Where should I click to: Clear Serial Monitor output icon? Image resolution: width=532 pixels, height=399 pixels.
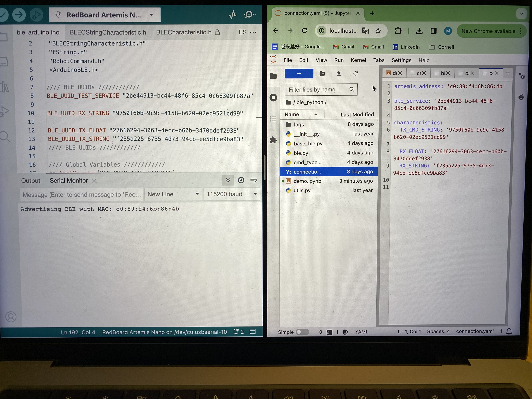click(x=254, y=180)
